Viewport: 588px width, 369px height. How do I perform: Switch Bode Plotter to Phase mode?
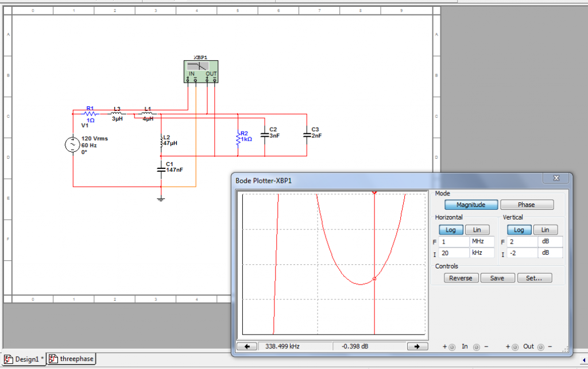pyautogui.click(x=527, y=205)
